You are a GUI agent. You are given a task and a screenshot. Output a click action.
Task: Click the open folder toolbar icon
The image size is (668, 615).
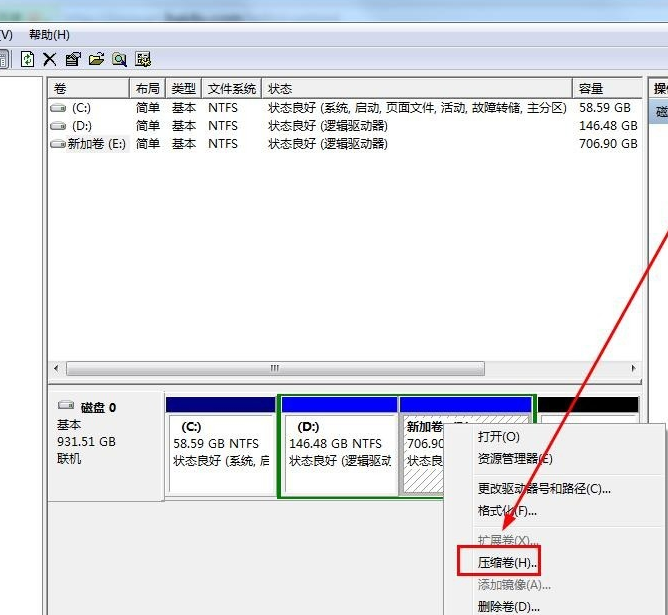coord(96,59)
